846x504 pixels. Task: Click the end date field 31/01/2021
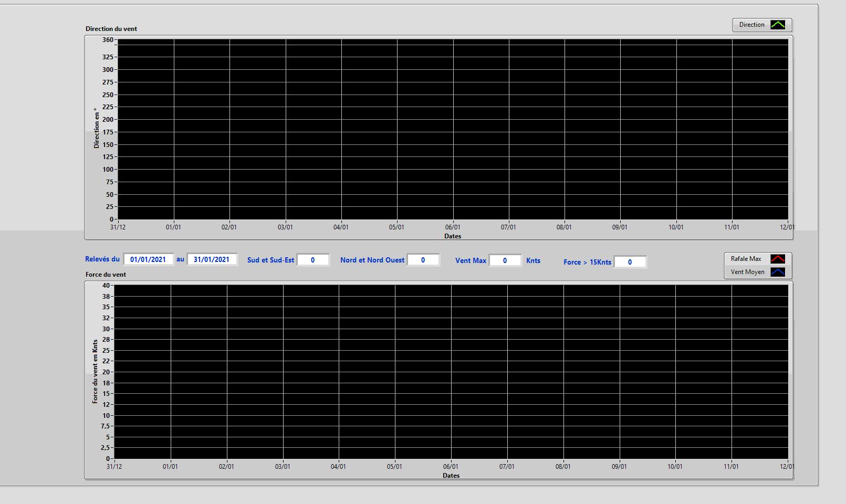point(212,259)
